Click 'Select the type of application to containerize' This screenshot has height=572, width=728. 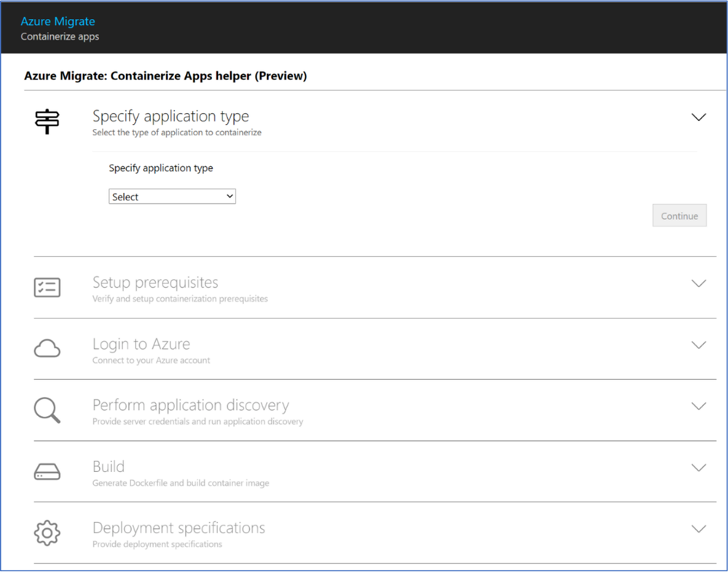[177, 133]
